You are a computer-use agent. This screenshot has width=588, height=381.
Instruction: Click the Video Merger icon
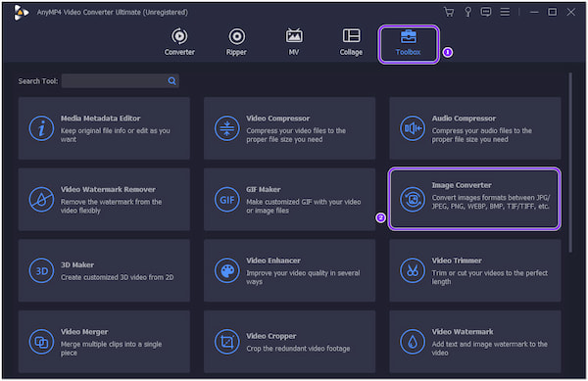[x=41, y=342]
